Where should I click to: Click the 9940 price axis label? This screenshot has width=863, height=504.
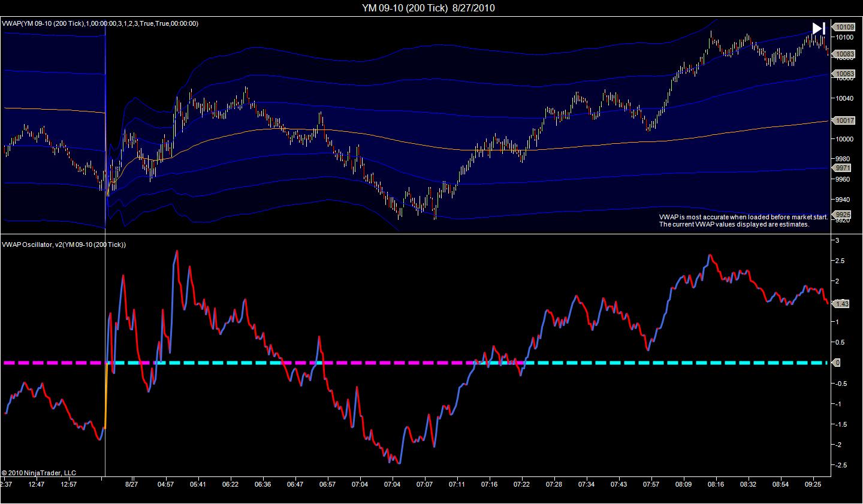[x=843, y=200]
